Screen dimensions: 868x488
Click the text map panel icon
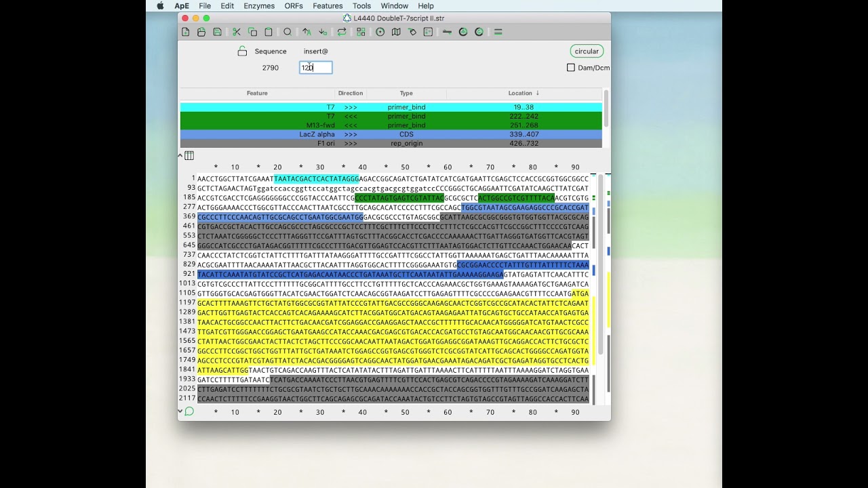coord(428,32)
